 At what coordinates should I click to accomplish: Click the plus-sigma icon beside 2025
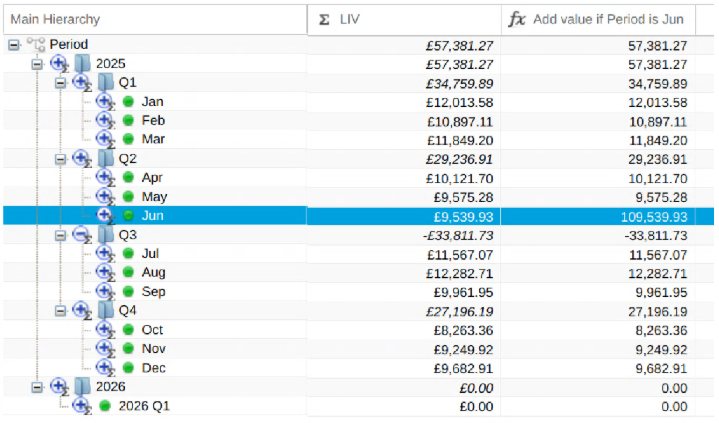click(60, 64)
